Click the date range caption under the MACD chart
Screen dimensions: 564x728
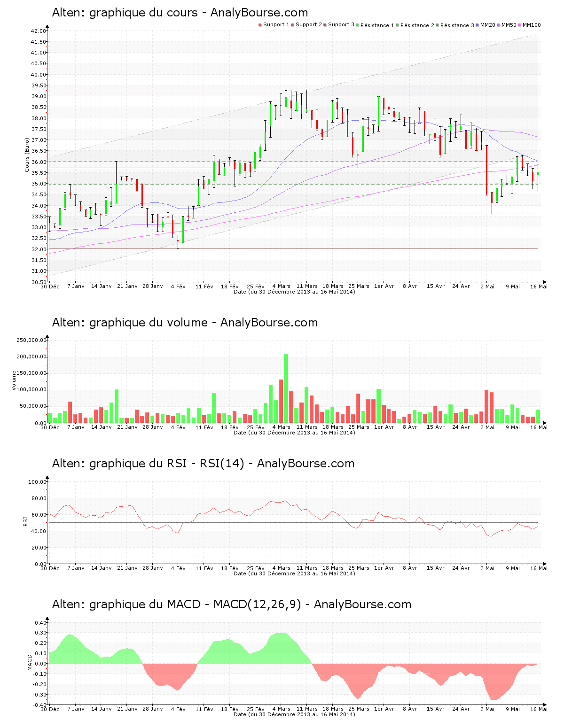[x=294, y=714]
